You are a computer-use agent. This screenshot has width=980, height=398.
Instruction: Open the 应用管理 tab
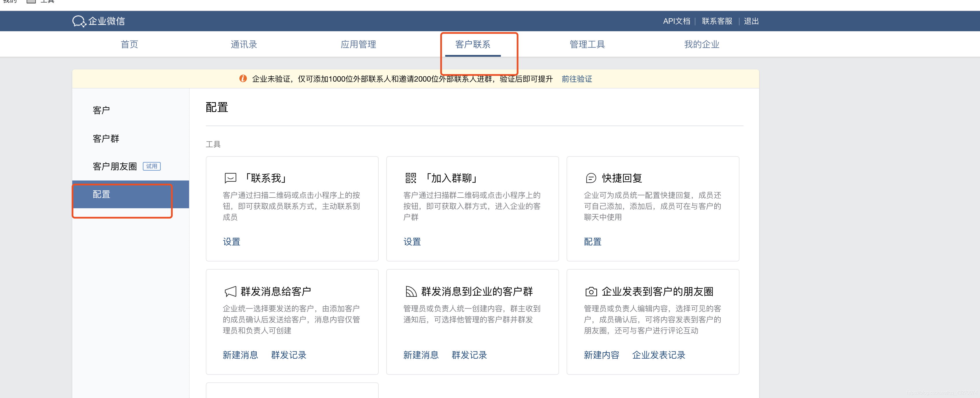358,44
